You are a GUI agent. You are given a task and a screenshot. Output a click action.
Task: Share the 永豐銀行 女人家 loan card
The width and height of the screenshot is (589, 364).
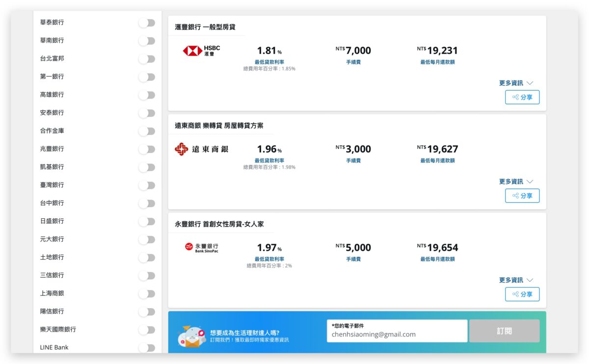[x=522, y=294]
